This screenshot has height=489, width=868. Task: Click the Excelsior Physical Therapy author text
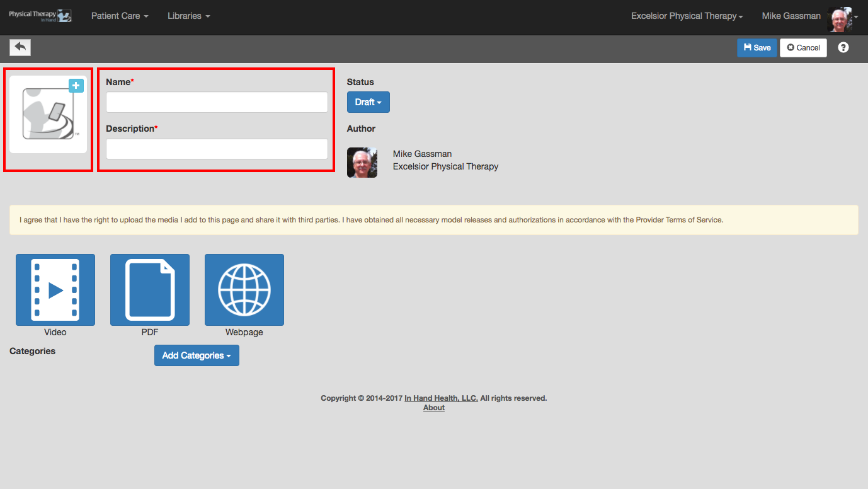pos(445,166)
